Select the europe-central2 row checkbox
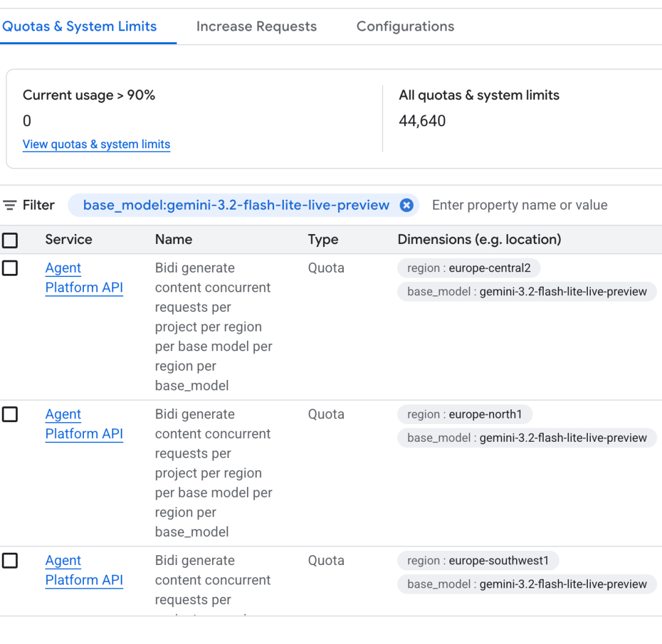 (10, 268)
